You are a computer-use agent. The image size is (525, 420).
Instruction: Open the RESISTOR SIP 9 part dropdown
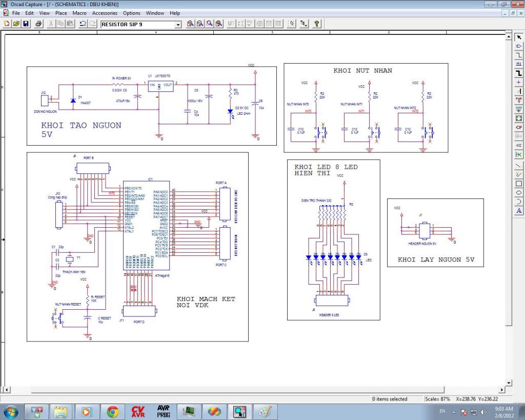[x=178, y=25]
